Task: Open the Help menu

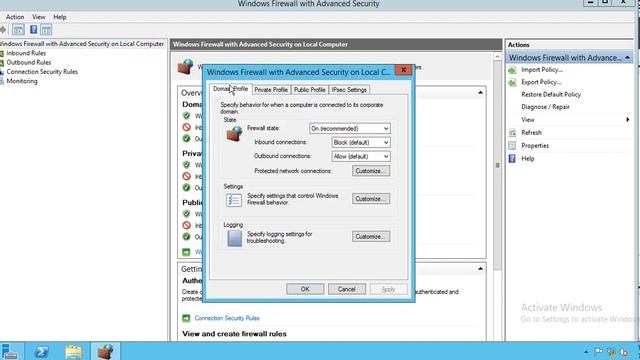Action: (60, 17)
